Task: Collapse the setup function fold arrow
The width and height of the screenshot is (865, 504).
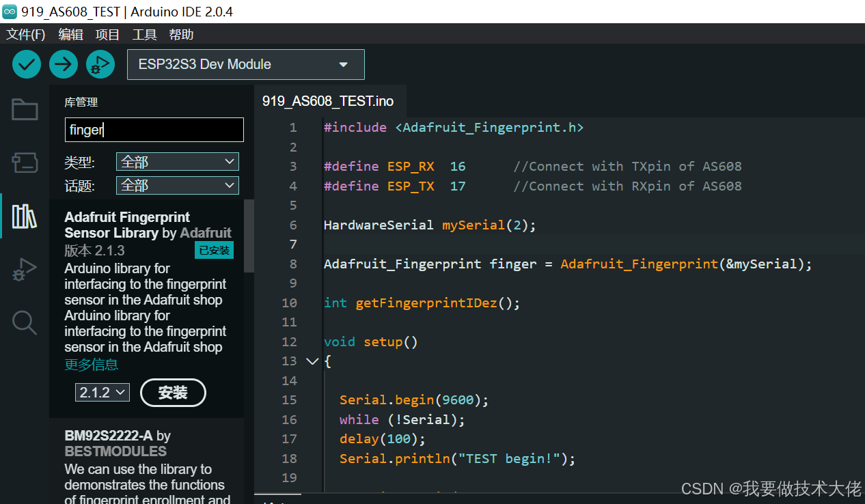Action: (312, 361)
